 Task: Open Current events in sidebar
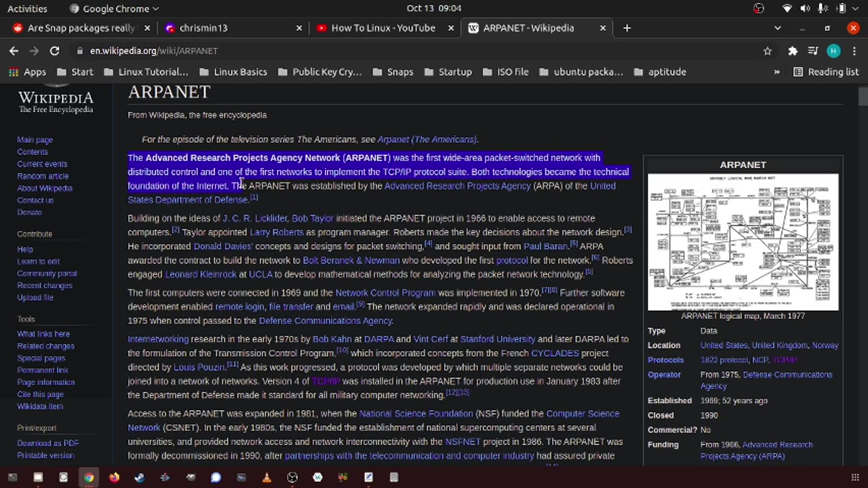(x=42, y=164)
